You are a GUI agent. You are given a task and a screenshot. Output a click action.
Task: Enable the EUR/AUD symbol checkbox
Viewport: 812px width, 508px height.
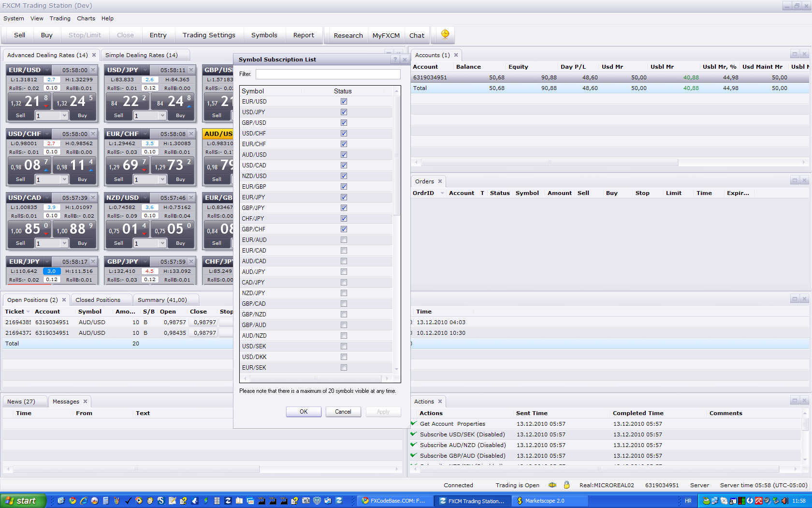344,240
